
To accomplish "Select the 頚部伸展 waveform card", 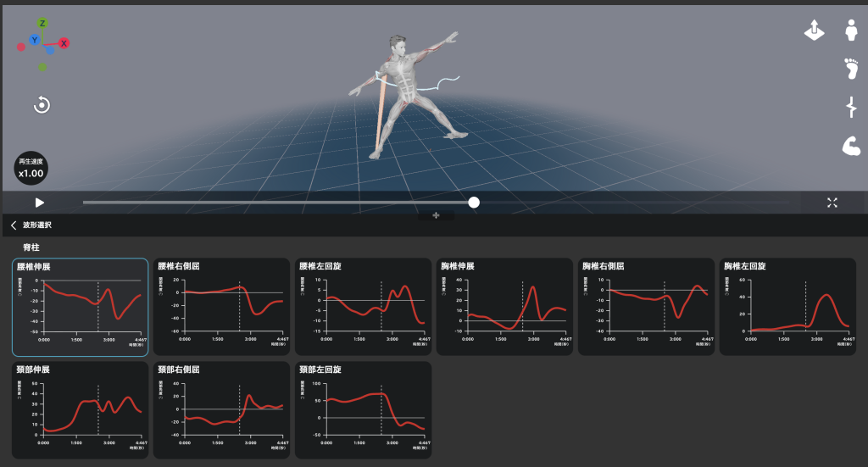I will point(81,410).
